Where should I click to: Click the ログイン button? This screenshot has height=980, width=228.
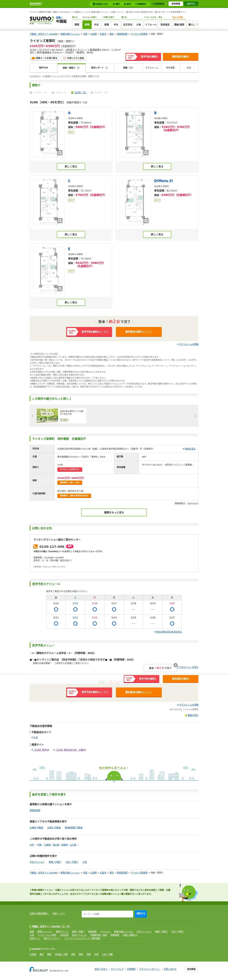191,4
